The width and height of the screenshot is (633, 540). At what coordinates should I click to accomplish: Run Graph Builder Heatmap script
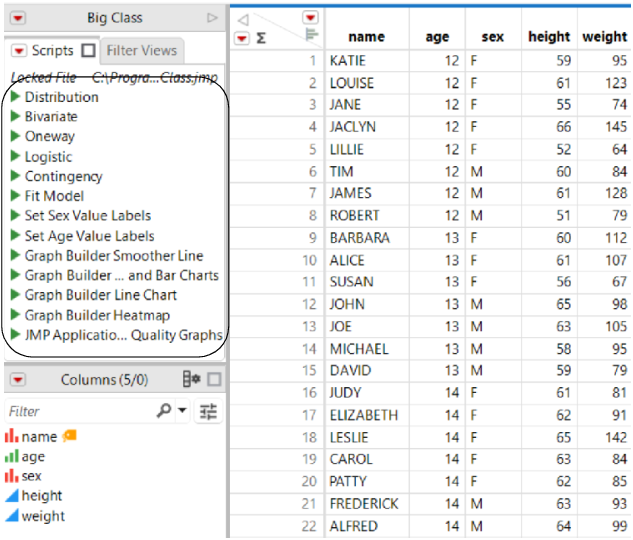[15, 314]
